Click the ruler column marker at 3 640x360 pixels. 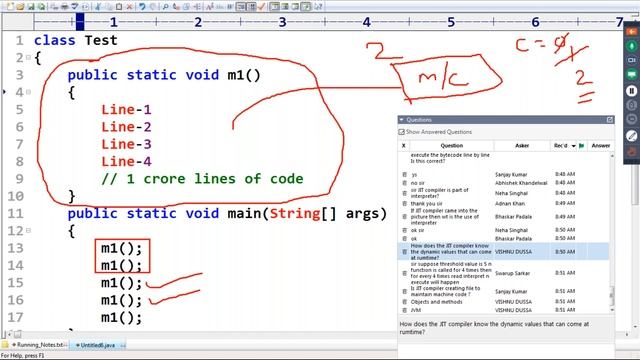[282, 22]
